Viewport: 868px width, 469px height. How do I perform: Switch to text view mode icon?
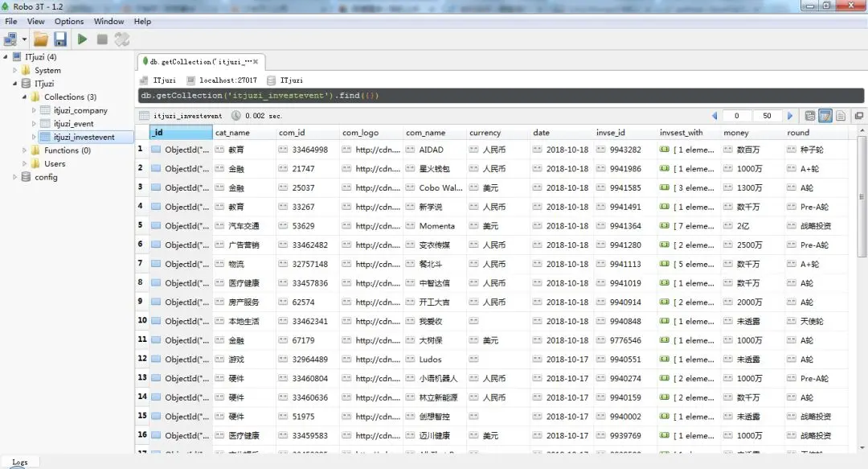(841, 116)
